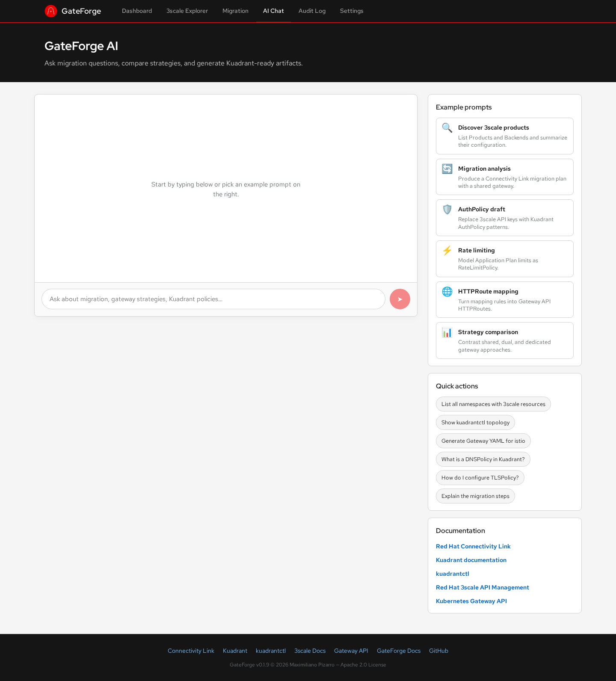Screen dimensions: 616x681
Task: Open Kubernetes Gateway API link
Action: click(x=471, y=601)
